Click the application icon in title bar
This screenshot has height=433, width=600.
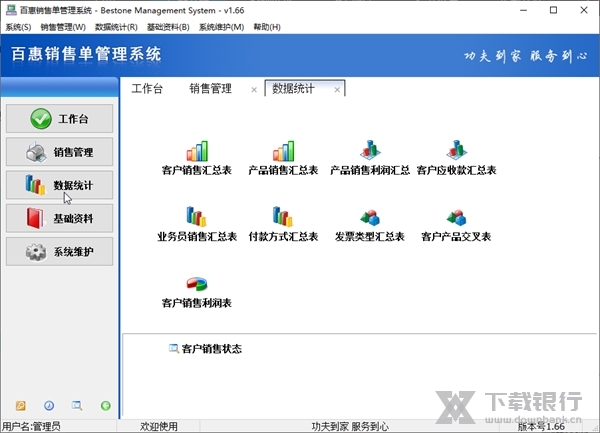tap(11, 10)
